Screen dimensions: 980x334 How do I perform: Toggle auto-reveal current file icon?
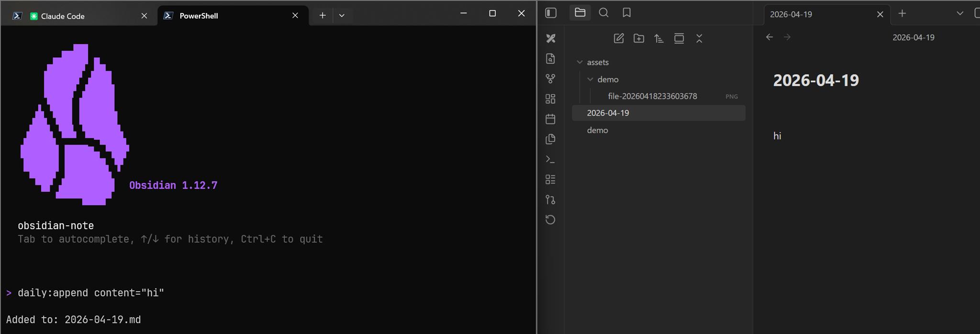pos(679,38)
